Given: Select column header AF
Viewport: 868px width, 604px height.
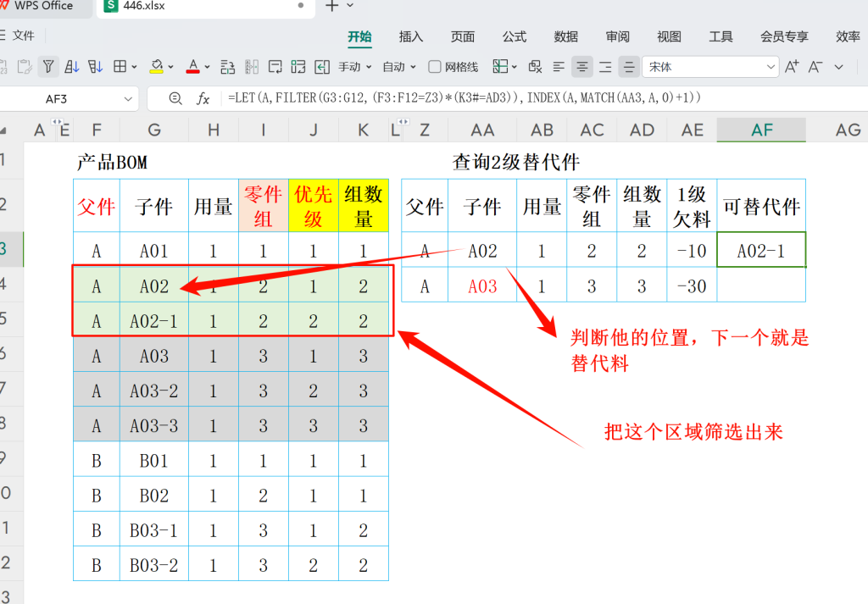Looking at the screenshot, I should pyautogui.click(x=761, y=130).
